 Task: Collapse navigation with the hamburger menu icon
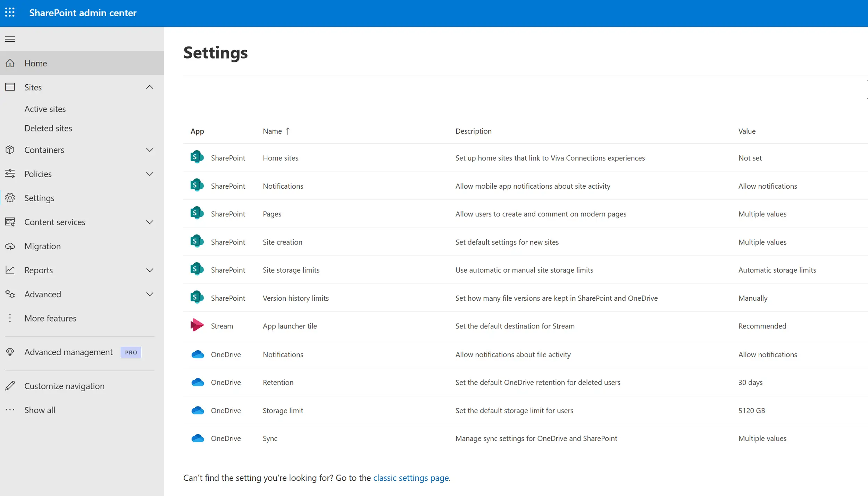pyautogui.click(x=10, y=39)
